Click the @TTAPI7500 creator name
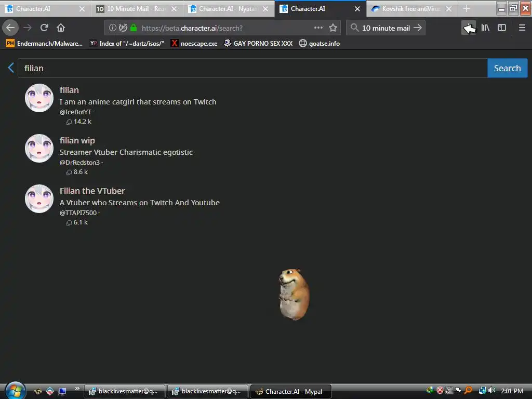Screen dimensions: 532x399 (x=78, y=212)
